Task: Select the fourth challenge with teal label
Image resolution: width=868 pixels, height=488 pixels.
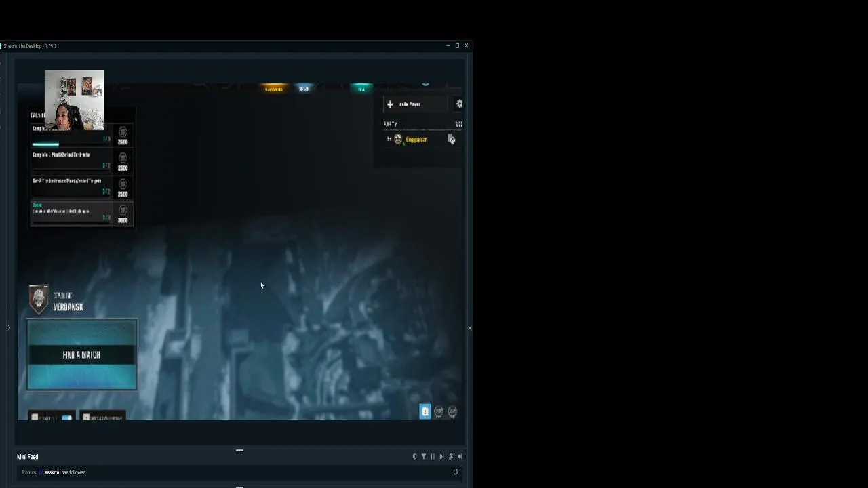Action: tap(81, 213)
